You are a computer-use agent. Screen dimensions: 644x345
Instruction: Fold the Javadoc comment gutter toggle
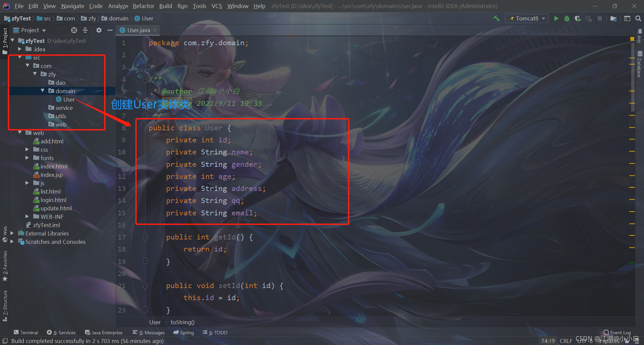[145, 79]
